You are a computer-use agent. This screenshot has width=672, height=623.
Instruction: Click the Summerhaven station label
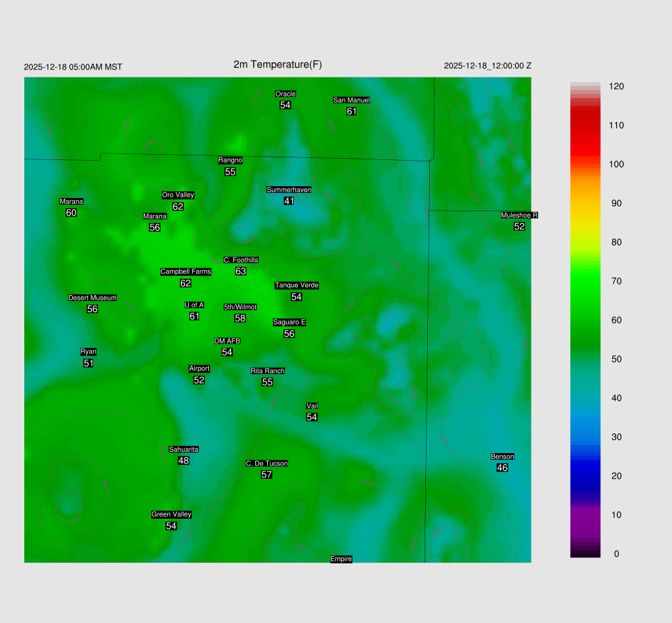tap(289, 190)
